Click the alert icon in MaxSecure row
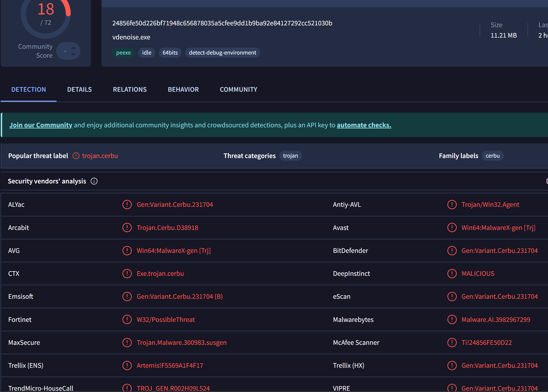548x392 pixels. click(x=127, y=343)
